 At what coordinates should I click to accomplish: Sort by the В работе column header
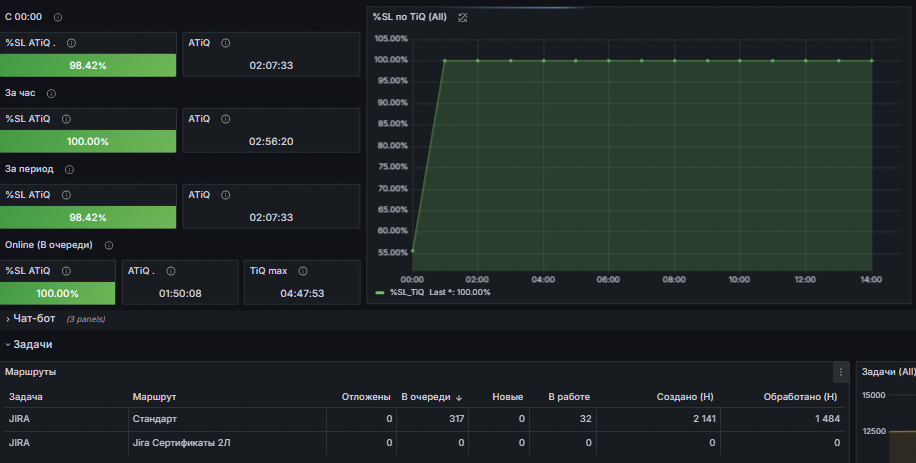(569, 397)
